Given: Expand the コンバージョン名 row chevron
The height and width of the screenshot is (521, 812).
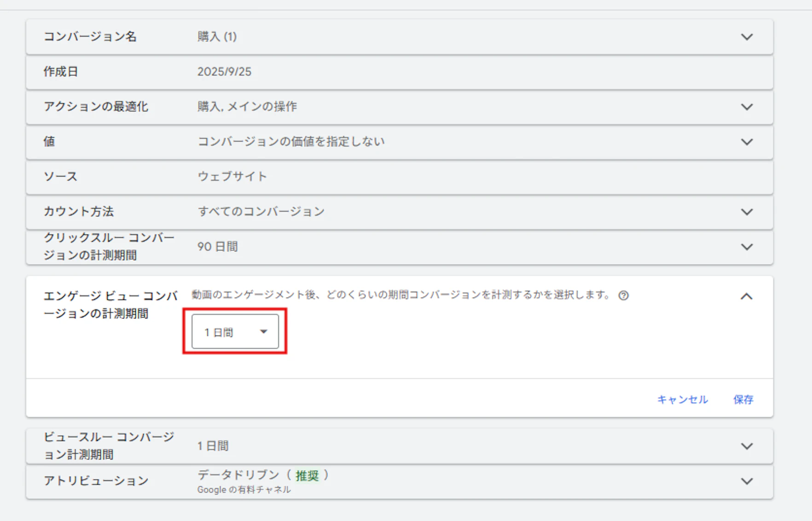Looking at the screenshot, I should pyautogui.click(x=747, y=37).
